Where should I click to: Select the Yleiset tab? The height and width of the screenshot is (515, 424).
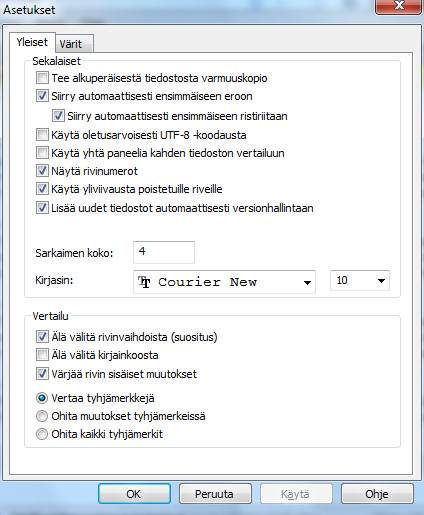click(32, 42)
